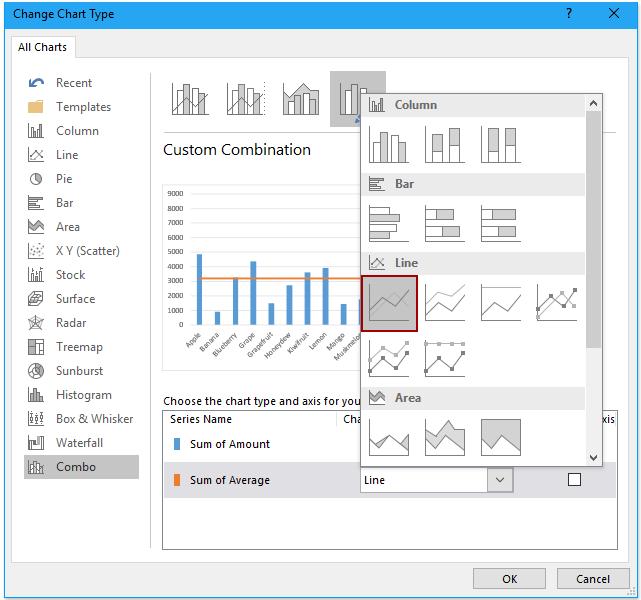Image resolution: width=641 pixels, height=600 pixels.
Task: Select the Clustered Bar chart icon
Action: click(x=388, y=223)
